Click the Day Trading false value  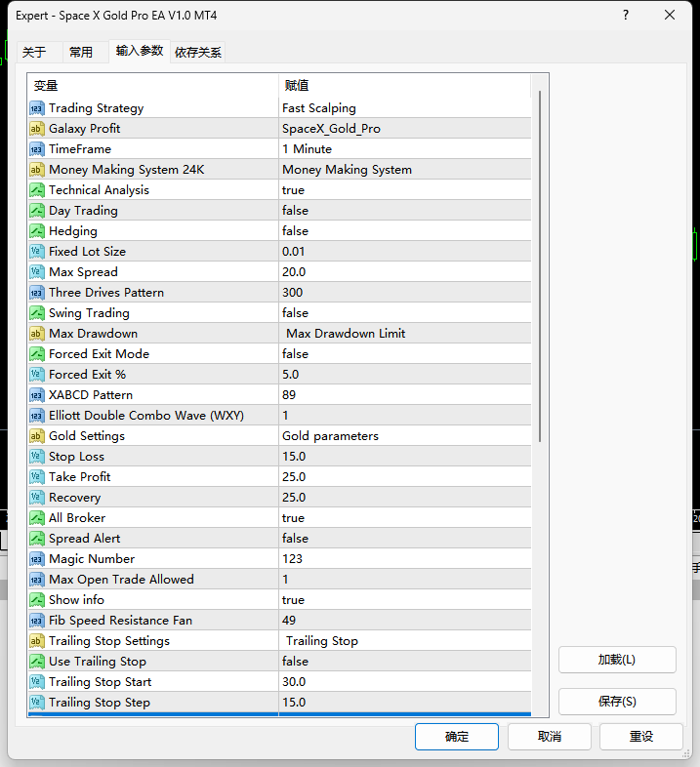point(405,211)
